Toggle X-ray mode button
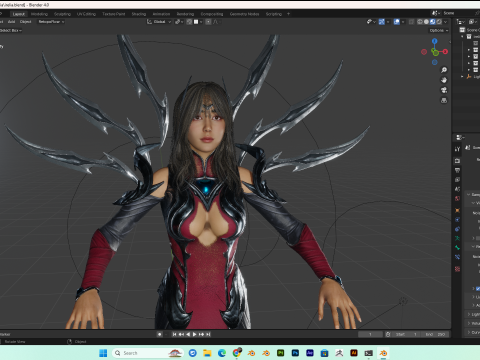 pos(412,22)
